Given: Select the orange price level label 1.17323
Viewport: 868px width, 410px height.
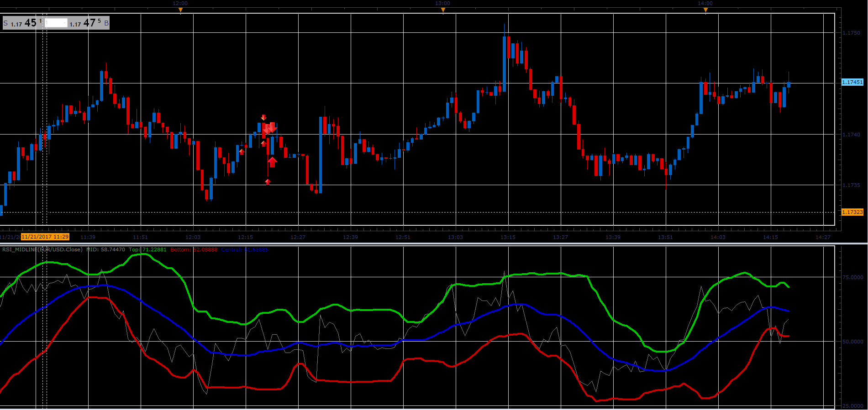Looking at the screenshot, I should 852,212.
